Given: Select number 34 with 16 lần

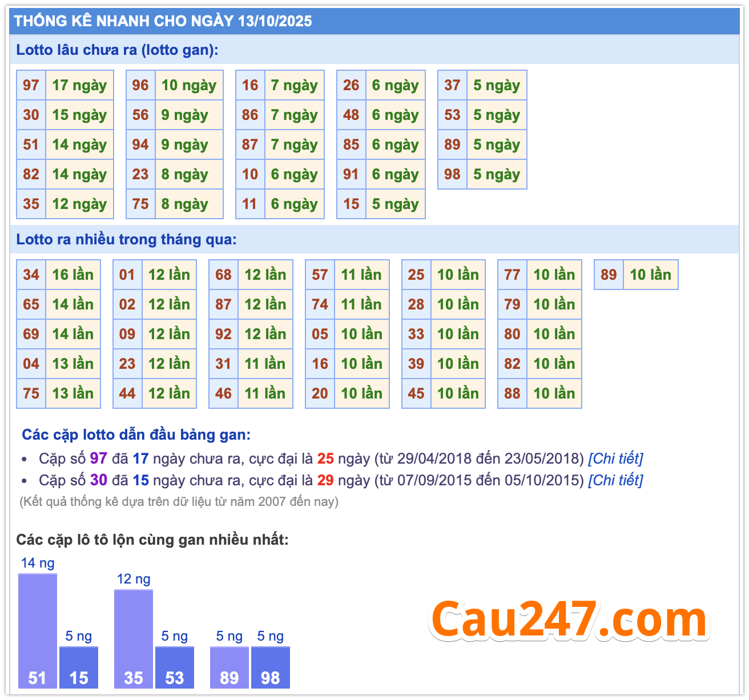Looking at the screenshot, I should (x=31, y=275).
